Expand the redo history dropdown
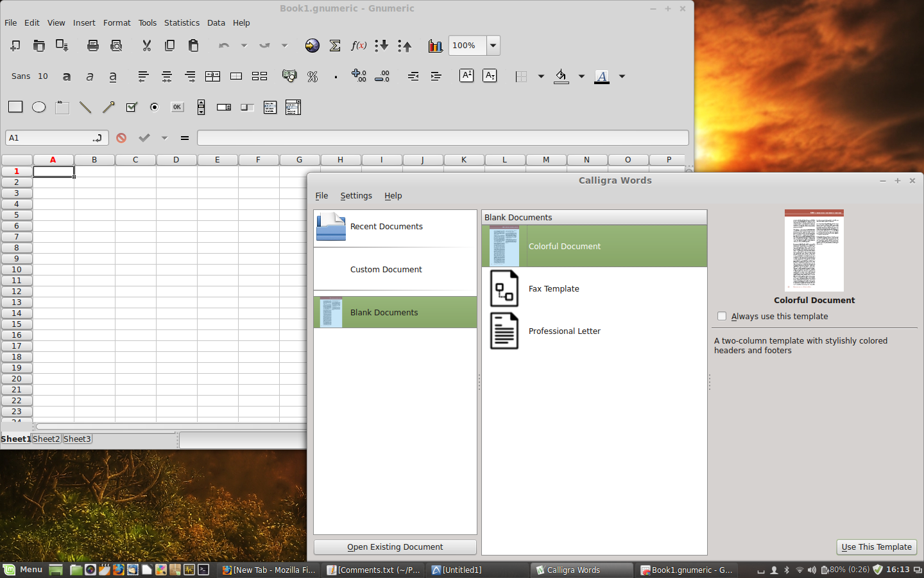 point(284,46)
